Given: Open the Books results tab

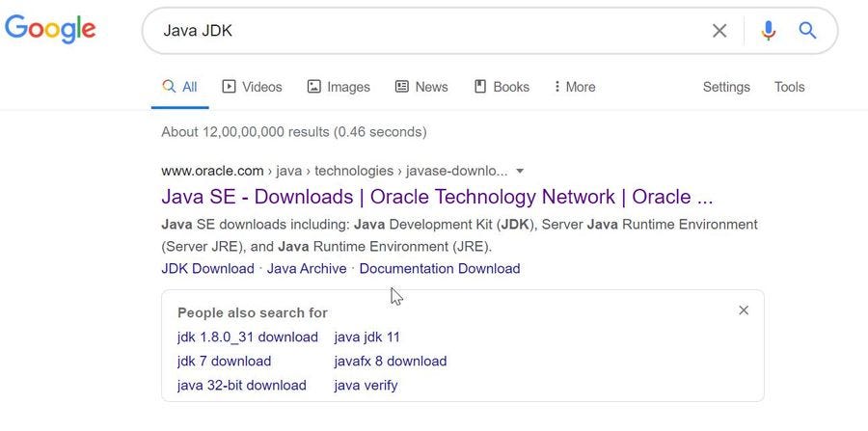Looking at the screenshot, I should tap(502, 87).
